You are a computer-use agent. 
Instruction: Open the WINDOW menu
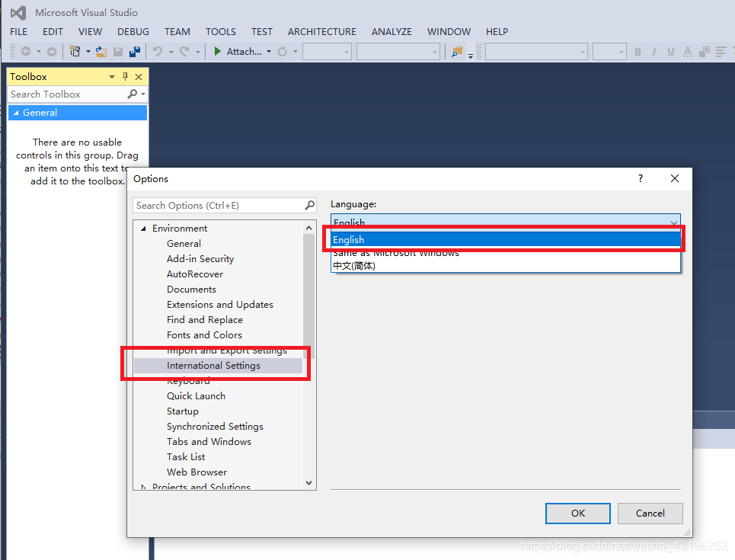click(x=449, y=31)
